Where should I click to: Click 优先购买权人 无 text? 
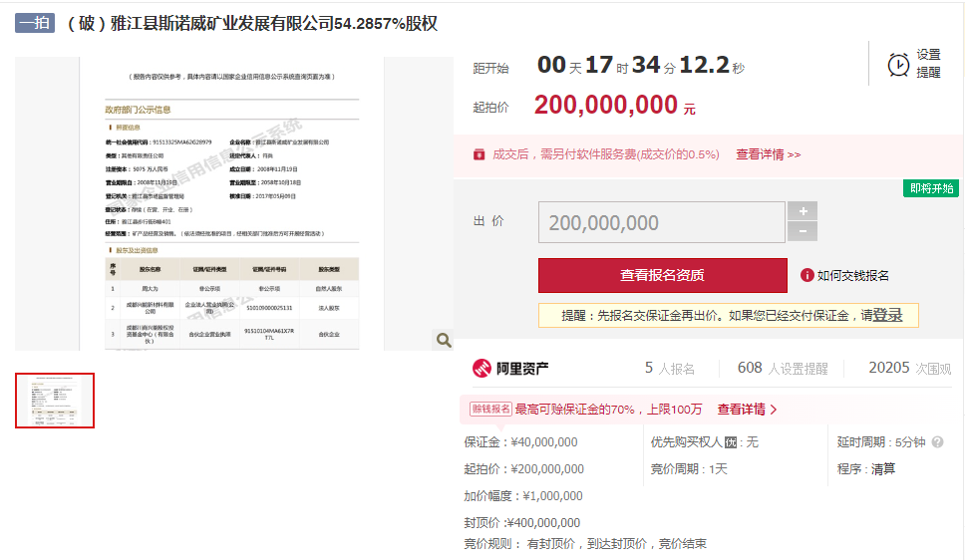click(705, 441)
